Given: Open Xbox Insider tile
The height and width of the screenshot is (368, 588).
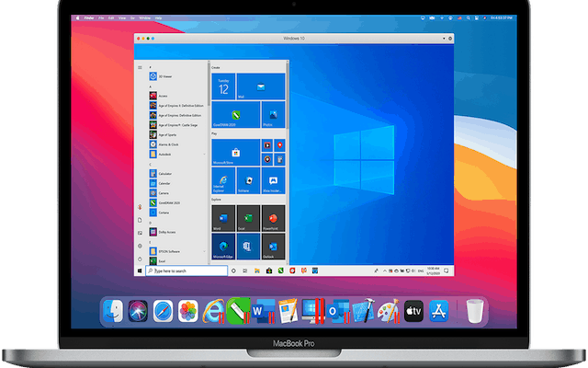Looking at the screenshot, I should (x=274, y=180).
